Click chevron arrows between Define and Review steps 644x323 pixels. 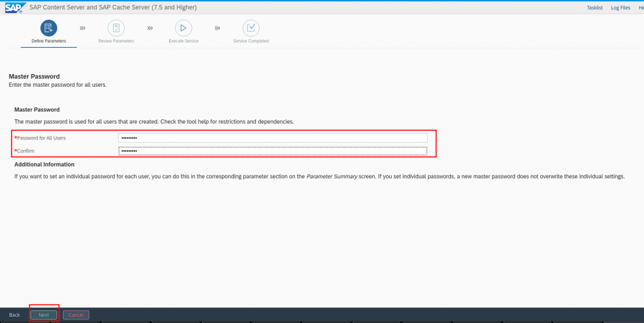pos(82,28)
